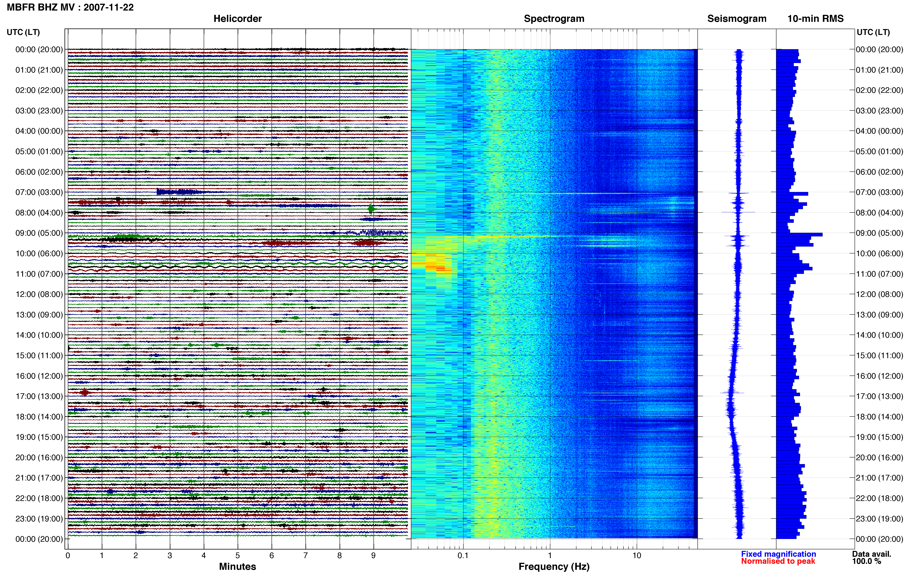Click RMS-side time label '21:00 (17:00)'
The width and height of the screenshot is (924, 578).
pos(880,478)
